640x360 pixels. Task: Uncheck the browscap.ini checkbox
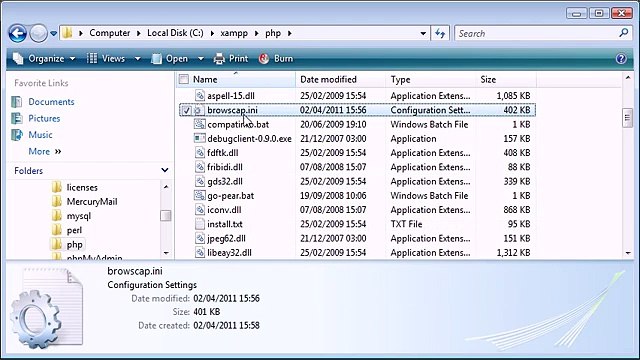pyautogui.click(x=187, y=110)
